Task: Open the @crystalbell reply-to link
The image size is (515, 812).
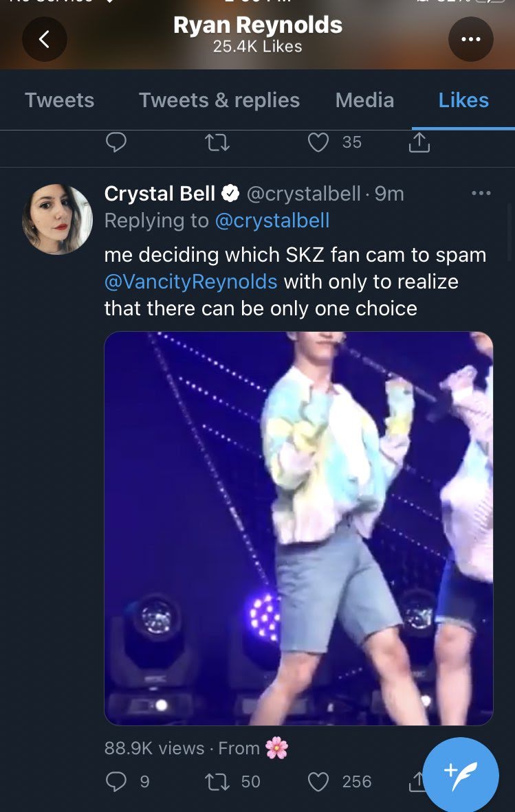Action: (x=272, y=221)
